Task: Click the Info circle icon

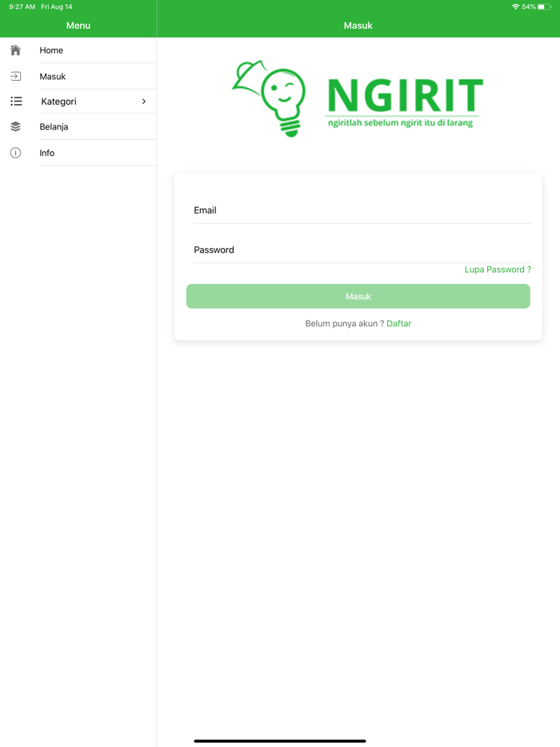Action: coord(15,153)
